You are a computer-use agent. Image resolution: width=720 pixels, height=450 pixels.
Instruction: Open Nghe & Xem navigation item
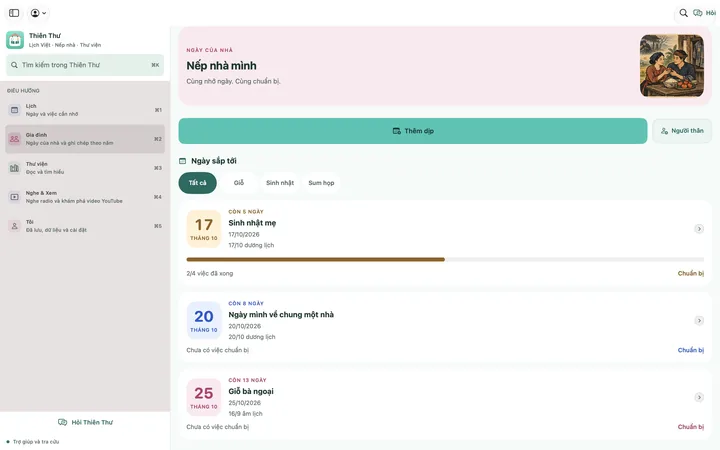[x=85, y=197]
